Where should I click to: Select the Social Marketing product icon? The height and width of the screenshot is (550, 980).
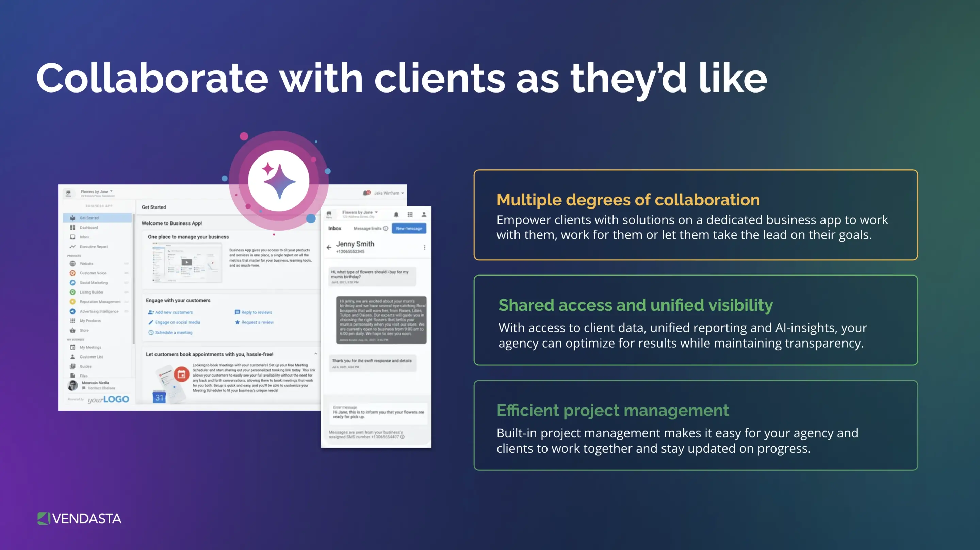[73, 283]
